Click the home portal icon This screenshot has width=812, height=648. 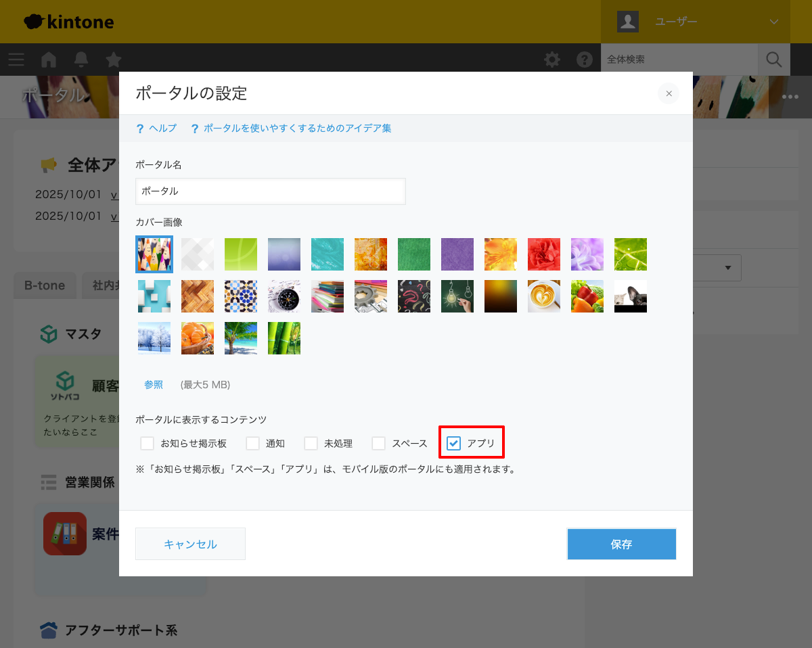coord(49,60)
